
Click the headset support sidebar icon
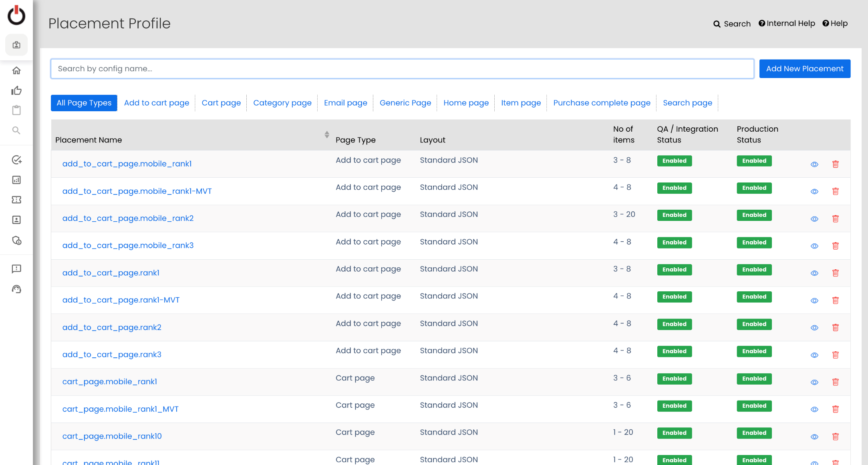click(16, 289)
